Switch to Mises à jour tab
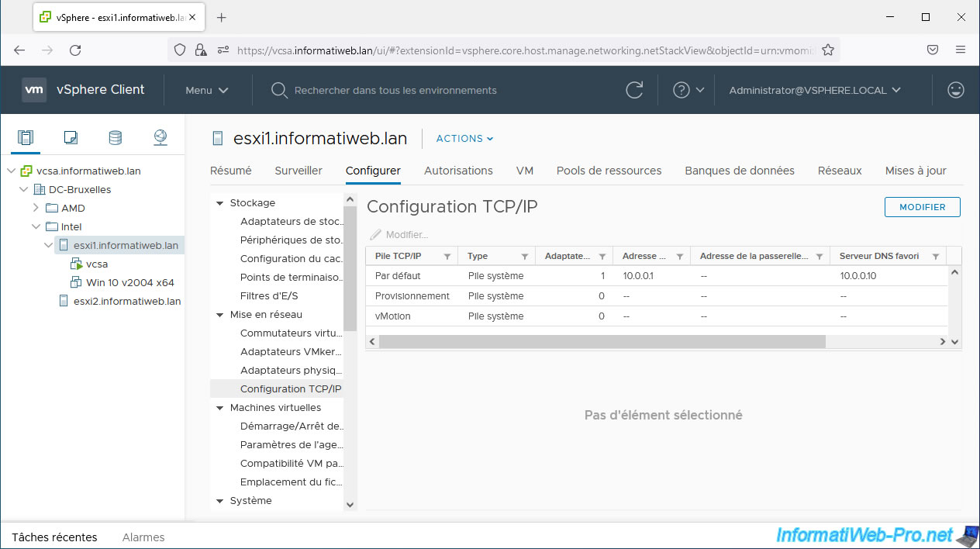 pos(916,171)
